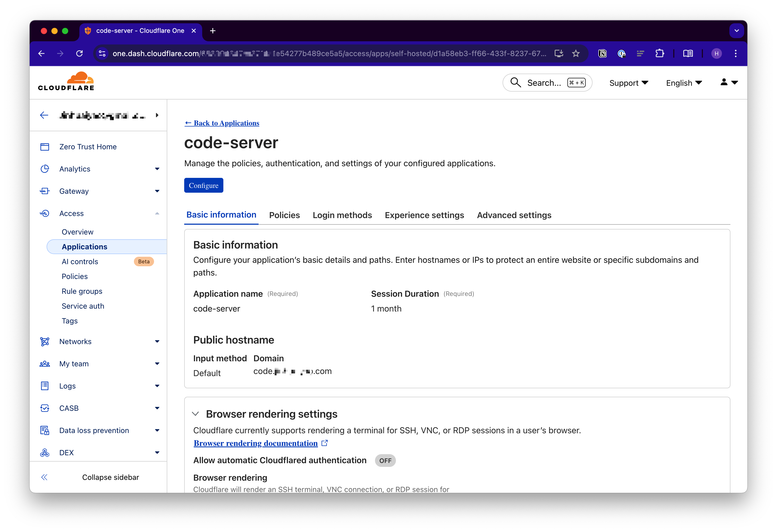This screenshot has height=532, width=777.
Task: Toggle automatic Cloudflared authentication OFF switch
Action: (x=385, y=461)
